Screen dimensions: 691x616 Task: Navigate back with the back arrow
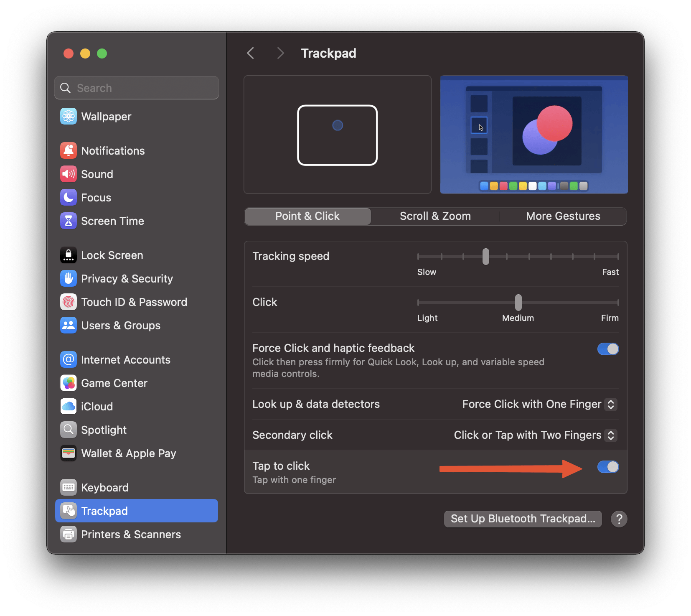(x=250, y=53)
